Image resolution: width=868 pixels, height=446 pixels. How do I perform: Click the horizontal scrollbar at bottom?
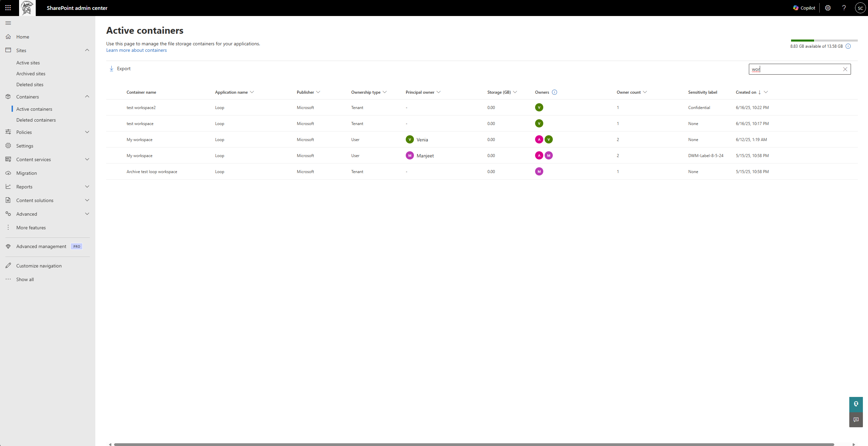pos(473,444)
